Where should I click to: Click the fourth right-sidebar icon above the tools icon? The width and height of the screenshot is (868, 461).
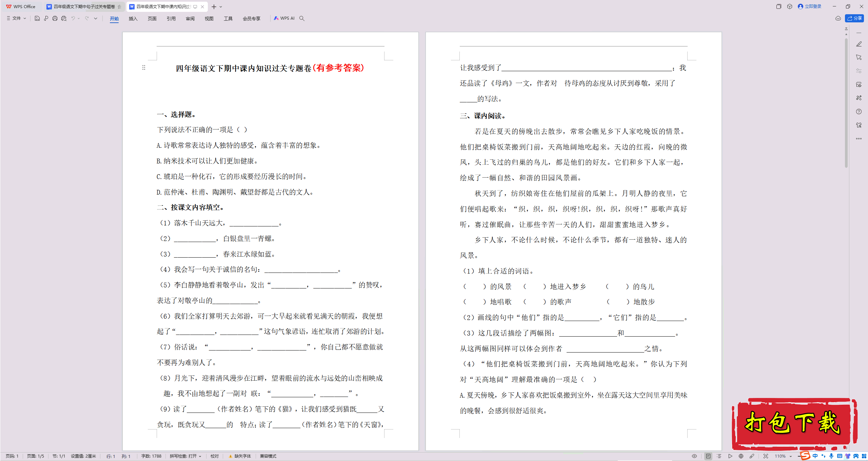(859, 84)
